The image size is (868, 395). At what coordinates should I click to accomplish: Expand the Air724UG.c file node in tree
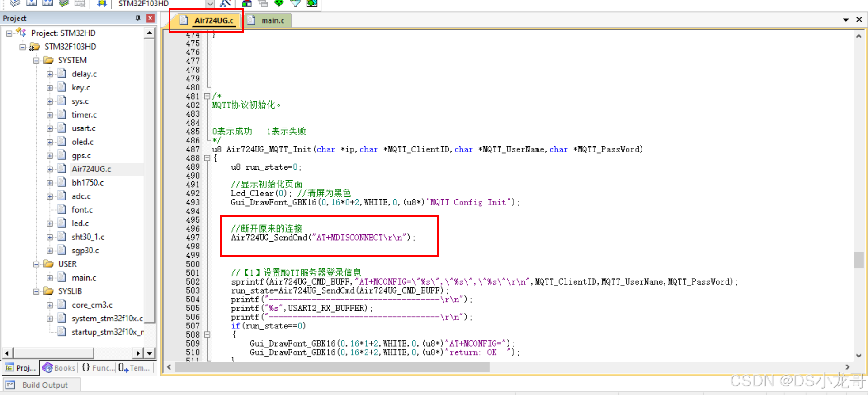pyautogui.click(x=50, y=169)
